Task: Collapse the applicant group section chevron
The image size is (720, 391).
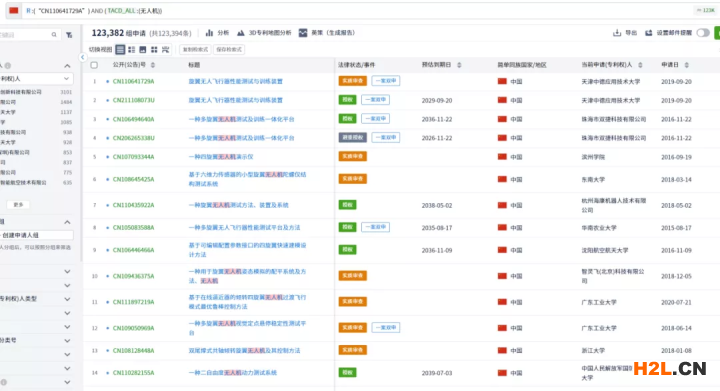Action: (68, 222)
